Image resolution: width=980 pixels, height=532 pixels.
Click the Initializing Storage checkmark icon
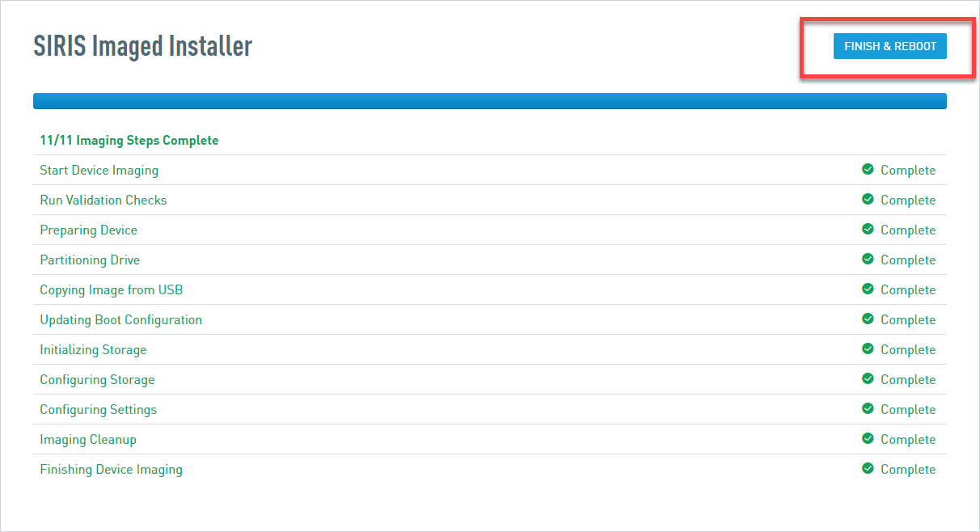pos(868,349)
